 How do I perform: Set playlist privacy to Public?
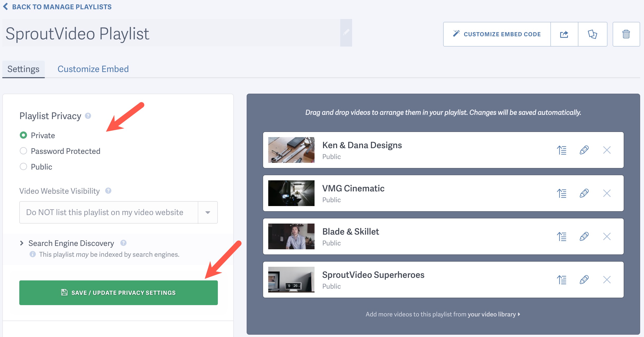pos(23,167)
